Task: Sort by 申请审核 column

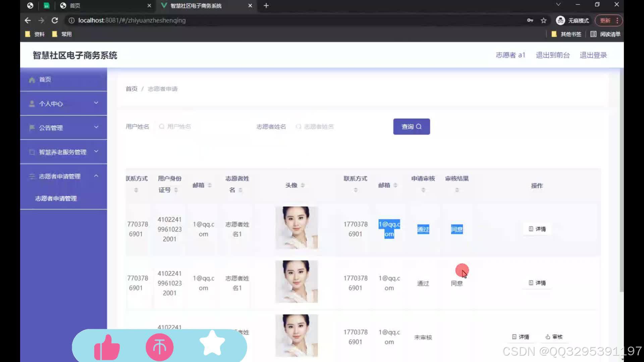Action: [423, 190]
